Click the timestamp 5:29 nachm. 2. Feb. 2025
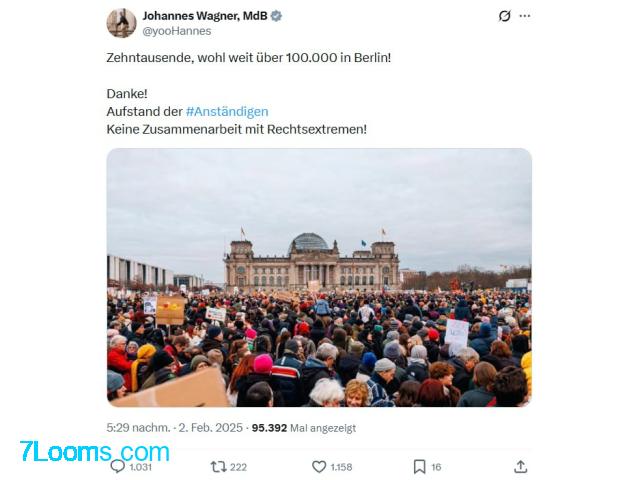The width and height of the screenshot is (640, 480). 175,428
